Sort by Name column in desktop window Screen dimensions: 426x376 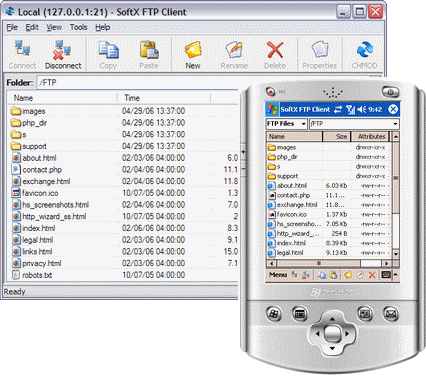[x=62, y=98]
